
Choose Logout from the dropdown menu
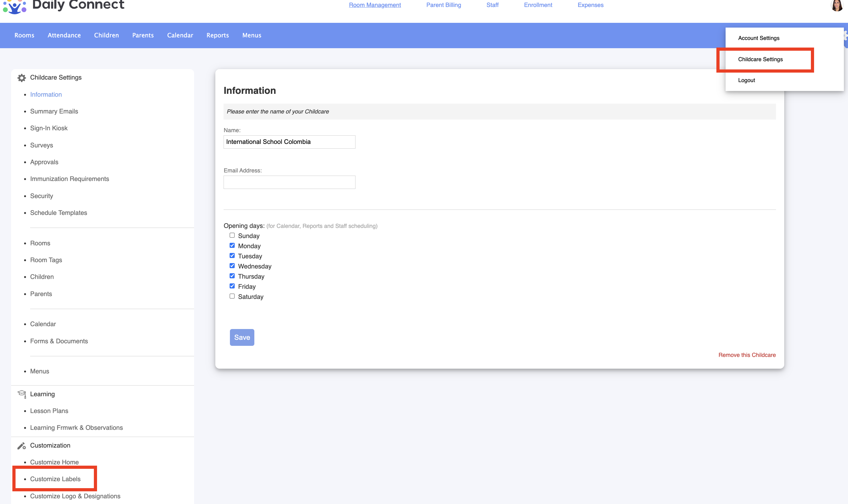coord(747,80)
